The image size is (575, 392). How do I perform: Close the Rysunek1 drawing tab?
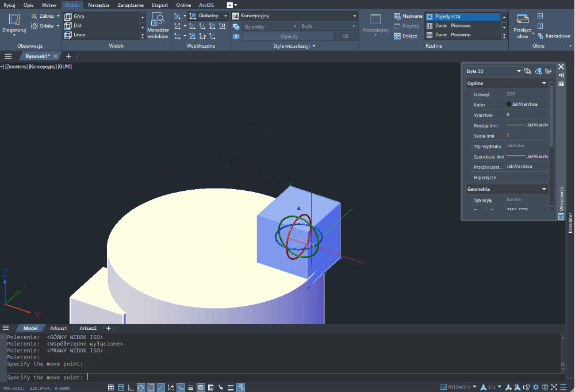click(55, 56)
